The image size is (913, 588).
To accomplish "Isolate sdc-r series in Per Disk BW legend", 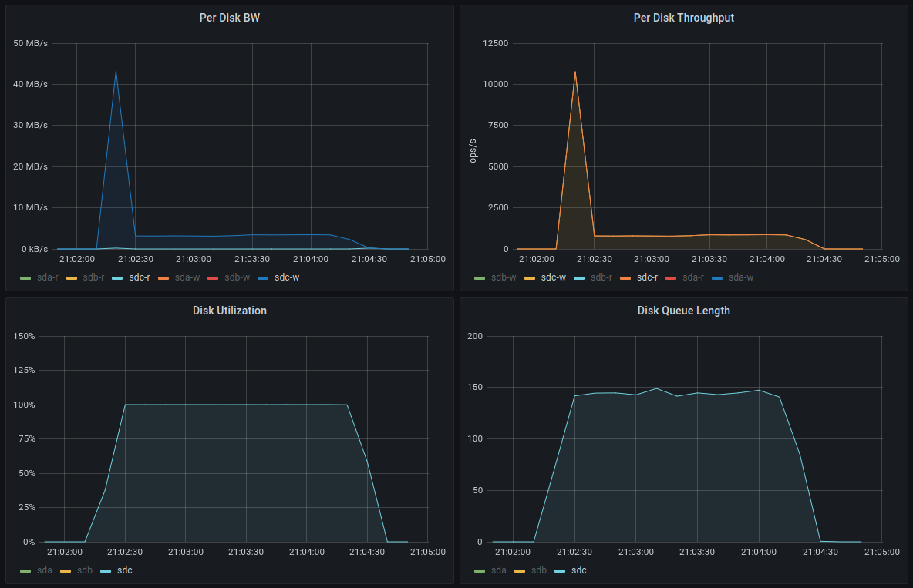I will click(x=139, y=277).
